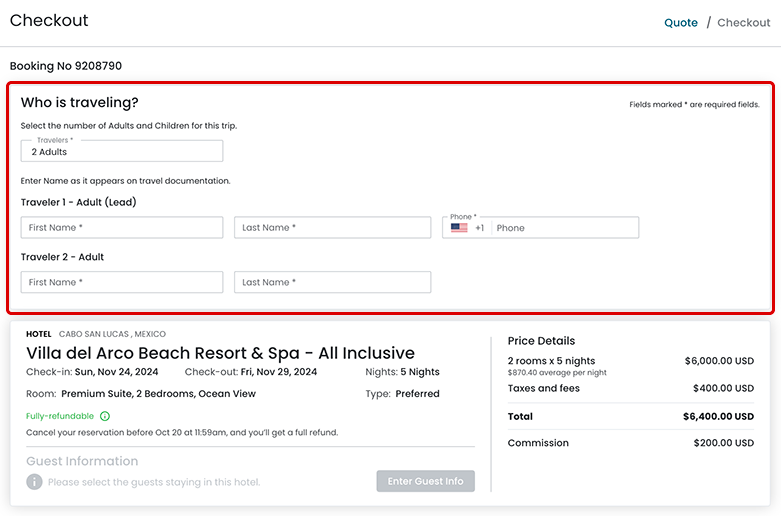The image size is (781, 516).
Task: Select the Booking No 9208790 text
Action: [x=66, y=66]
